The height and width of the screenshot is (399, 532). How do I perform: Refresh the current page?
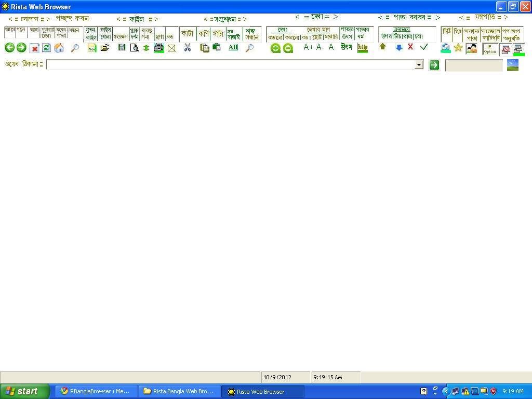[46, 47]
